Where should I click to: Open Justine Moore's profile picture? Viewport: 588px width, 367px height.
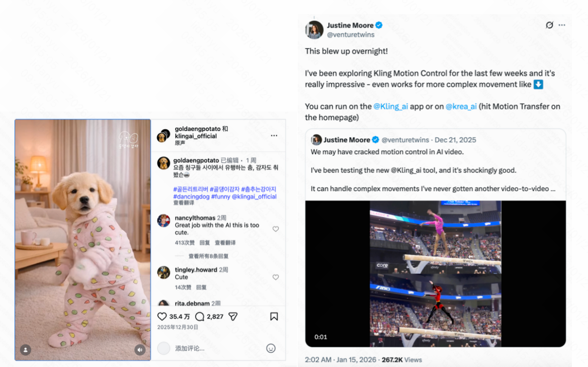click(x=314, y=30)
